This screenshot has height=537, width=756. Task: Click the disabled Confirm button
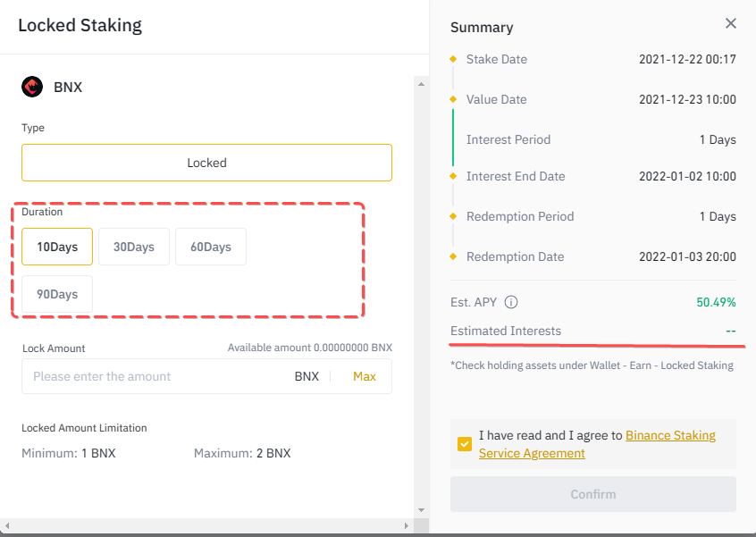click(x=593, y=494)
